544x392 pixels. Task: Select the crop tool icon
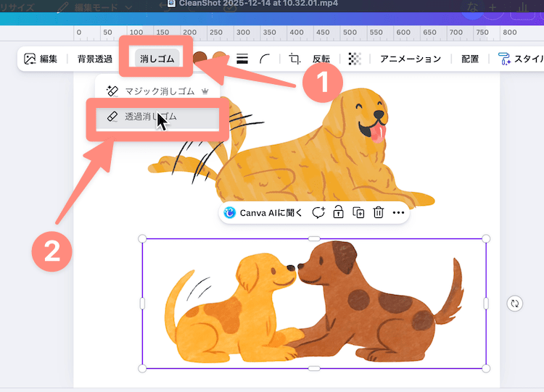point(294,59)
